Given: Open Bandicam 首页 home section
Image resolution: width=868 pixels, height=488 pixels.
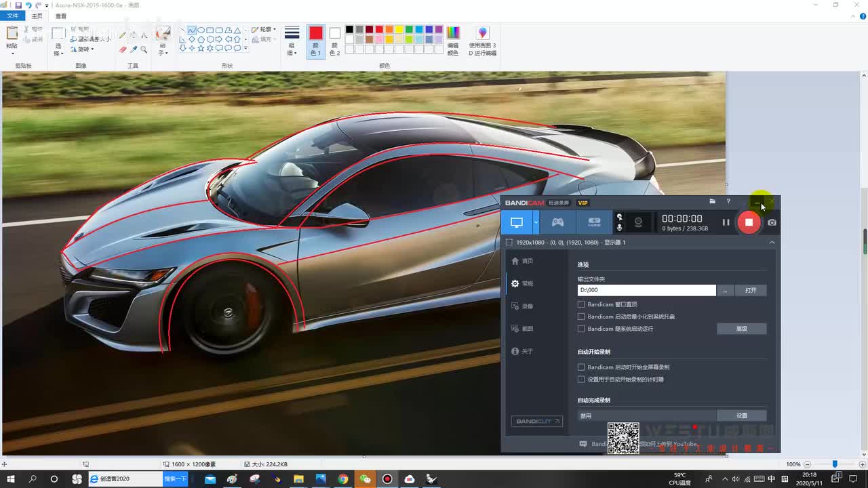Looking at the screenshot, I should 523,261.
